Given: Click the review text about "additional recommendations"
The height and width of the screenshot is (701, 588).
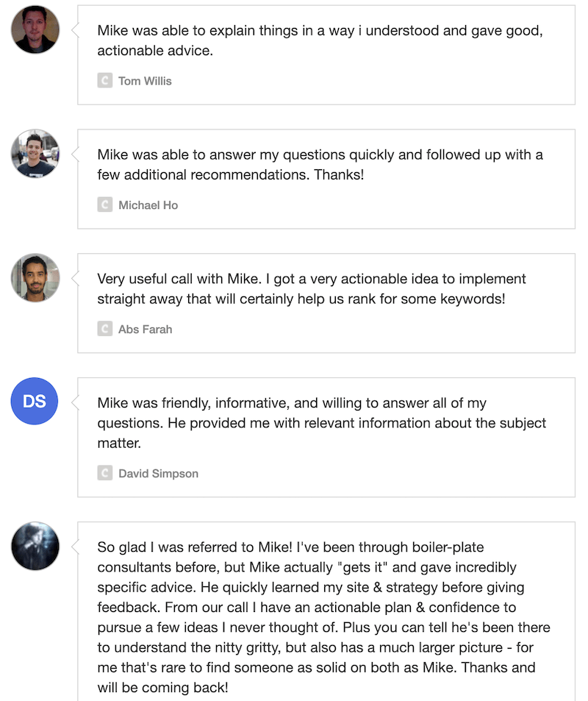Looking at the screenshot, I should pyautogui.click(x=320, y=165).
